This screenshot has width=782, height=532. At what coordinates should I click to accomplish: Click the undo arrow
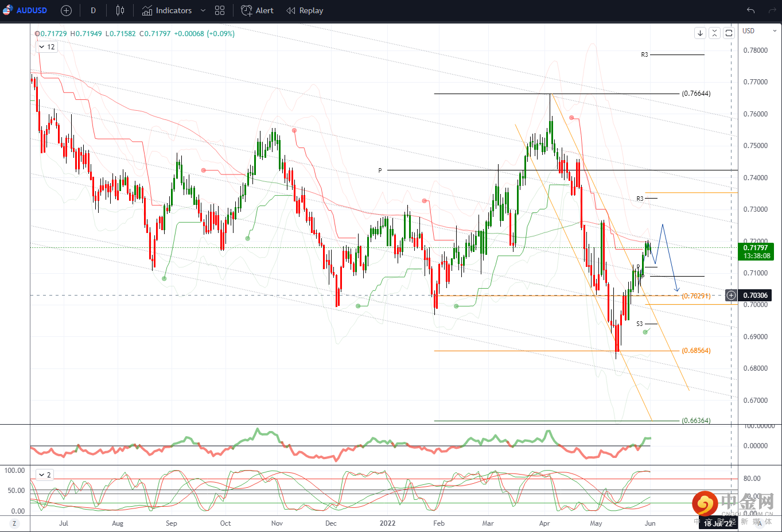coord(750,10)
